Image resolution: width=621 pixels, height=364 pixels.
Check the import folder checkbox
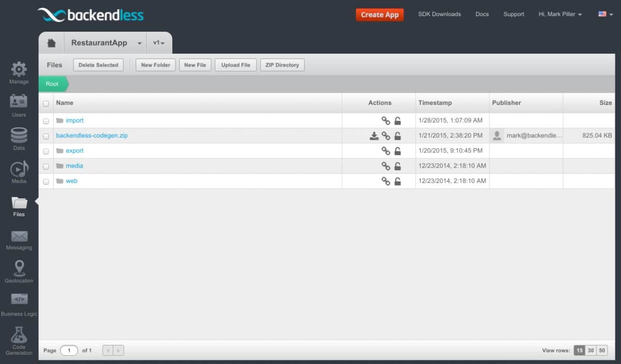coord(46,121)
